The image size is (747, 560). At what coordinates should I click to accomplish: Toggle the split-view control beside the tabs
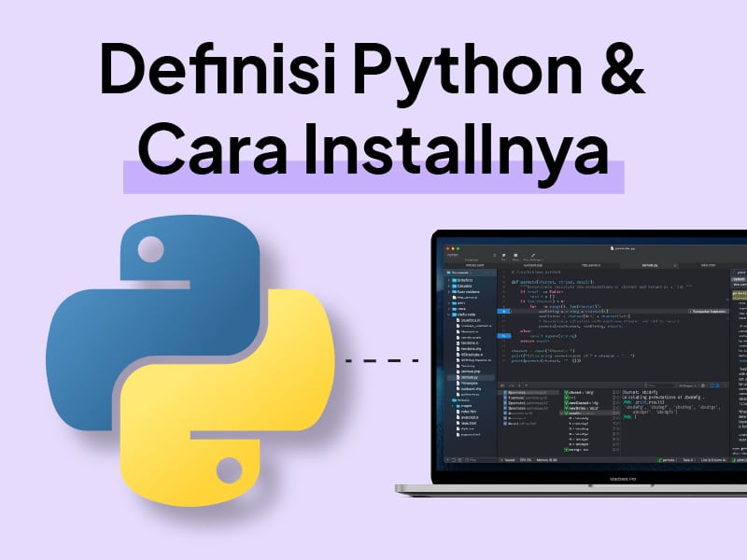pyautogui.click(x=673, y=266)
